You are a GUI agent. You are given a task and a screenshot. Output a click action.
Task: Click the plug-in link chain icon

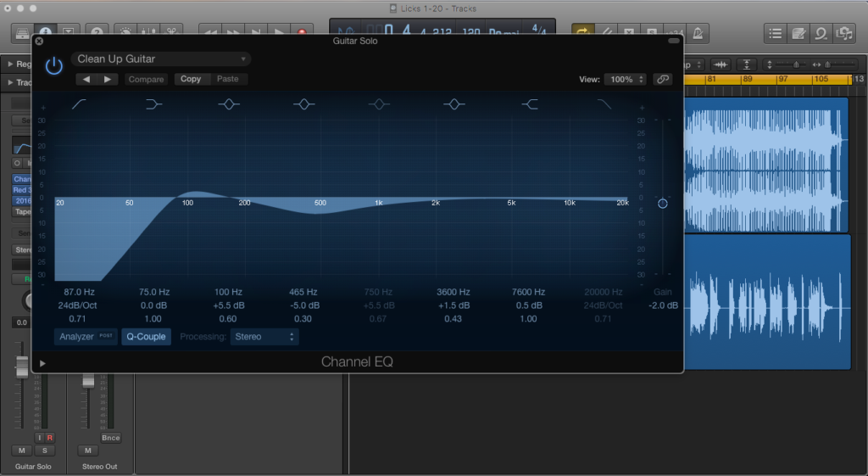[662, 79]
